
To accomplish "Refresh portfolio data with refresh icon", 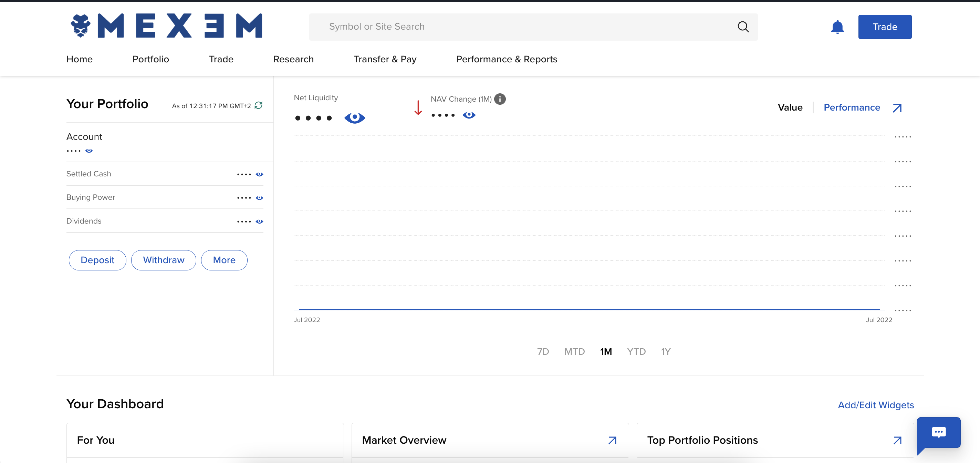I will (258, 105).
